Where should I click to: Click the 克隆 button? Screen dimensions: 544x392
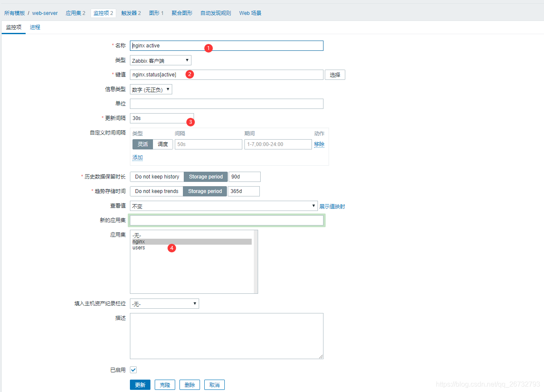coord(165,385)
